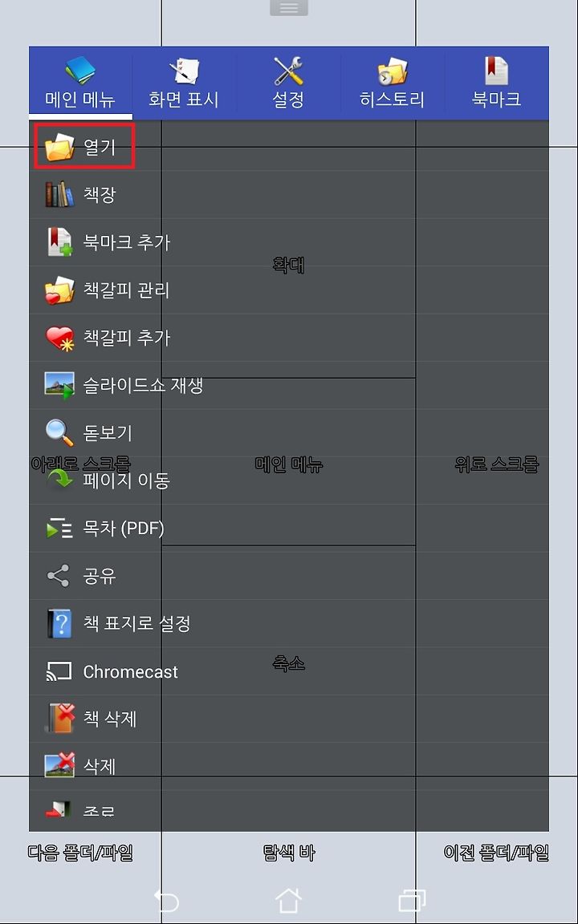Open the 북마크 tab
578x924 pixels.
pos(497,83)
